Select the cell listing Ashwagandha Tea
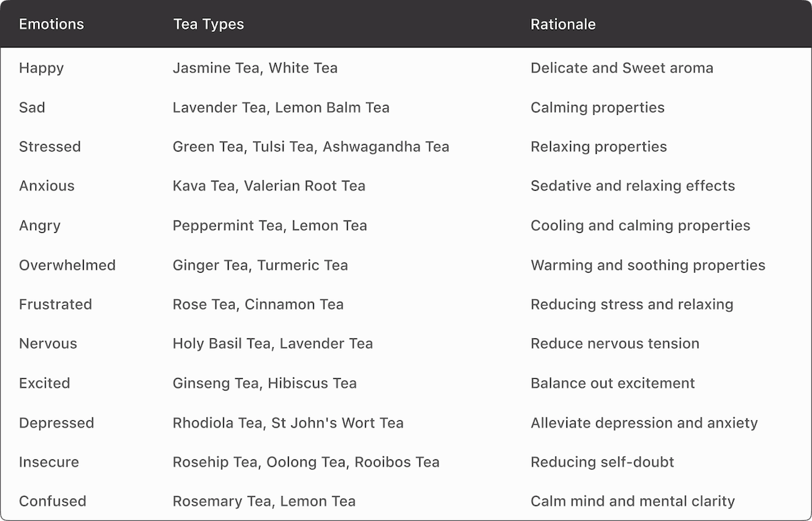812x521 pixels. click(x=311, y=146)
